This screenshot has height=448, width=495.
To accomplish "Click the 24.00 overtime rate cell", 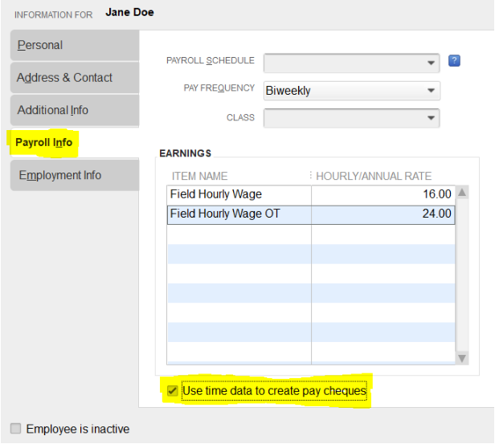I will (x=383, y=214).
